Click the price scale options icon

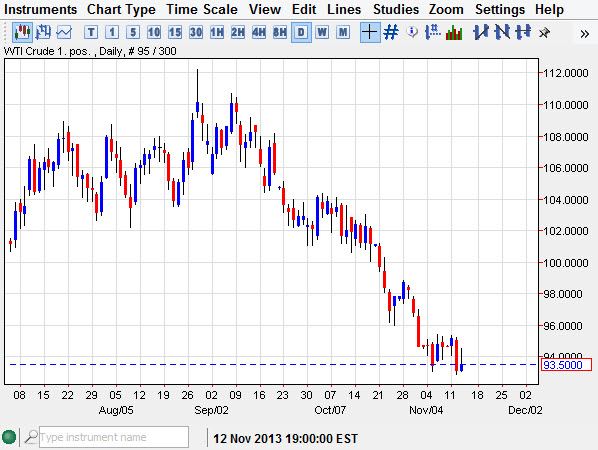(x=433, y=32)
